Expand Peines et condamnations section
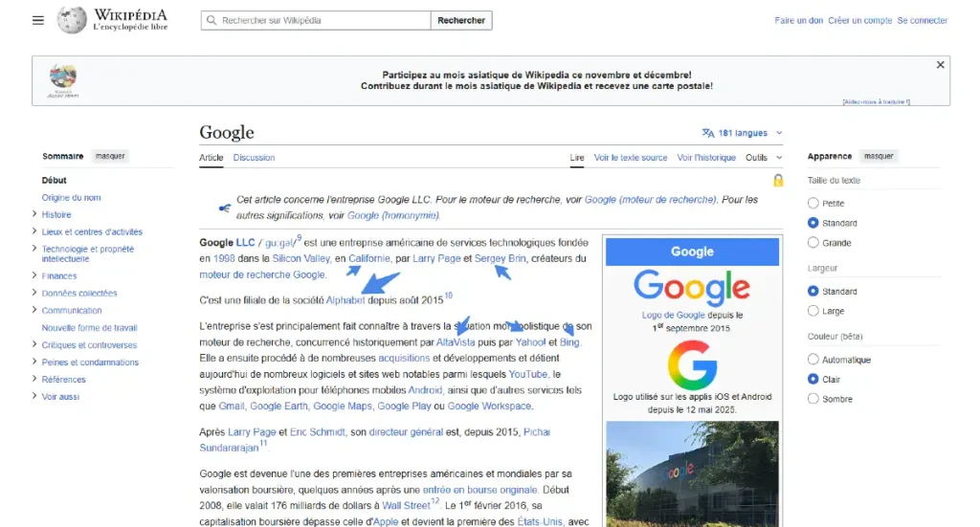Viewport: 980px width, 527px height. (34, 362)
